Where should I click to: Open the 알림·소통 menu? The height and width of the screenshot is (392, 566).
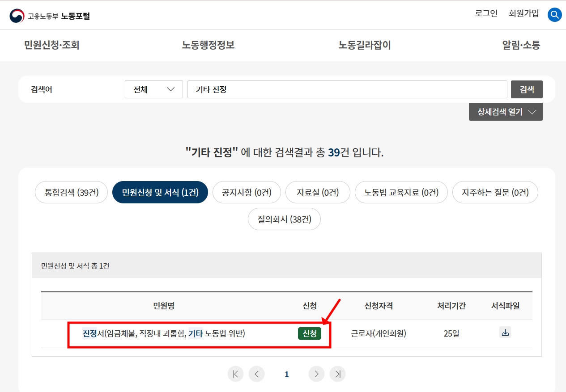pyautogui.click(x=521, y=45)
